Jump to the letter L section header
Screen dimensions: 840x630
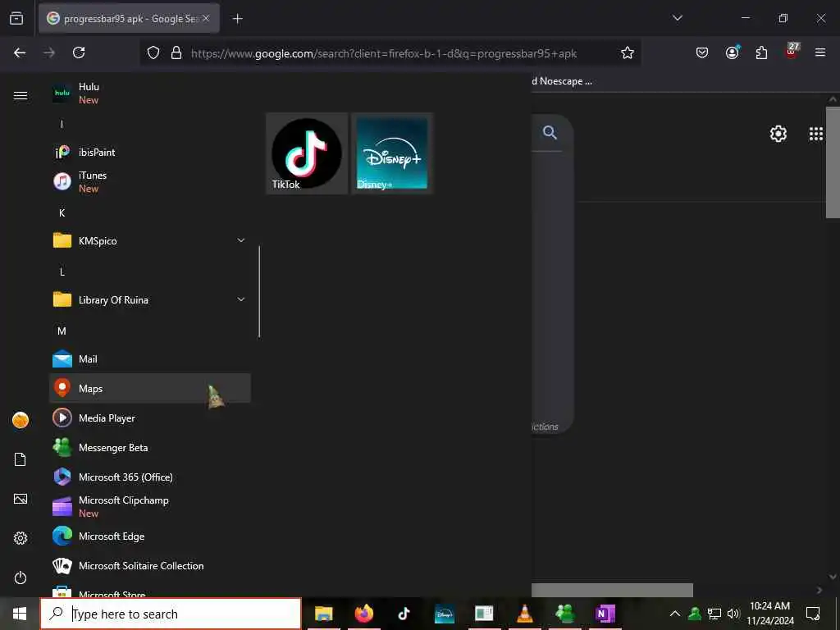pos(62,272)
